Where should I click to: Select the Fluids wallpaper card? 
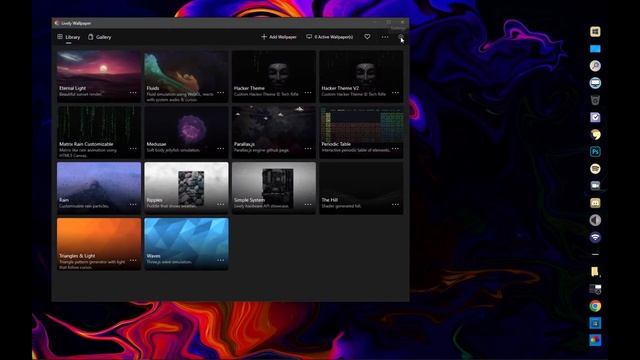186,76
